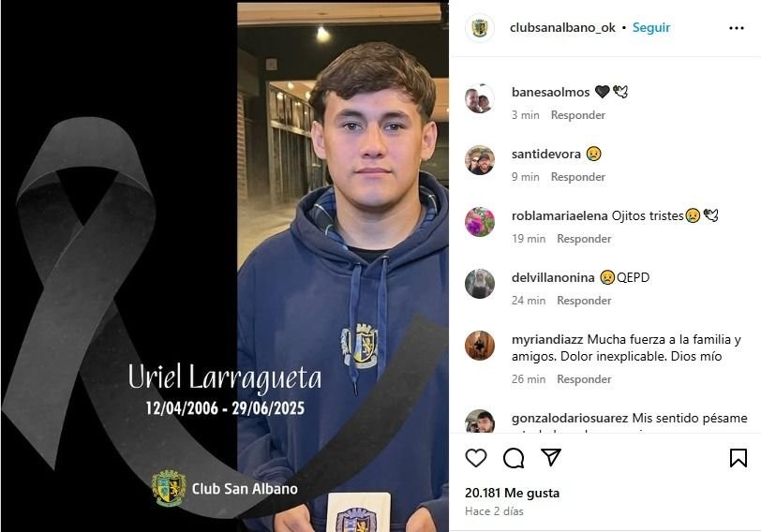Reply to myriandiazz's comment
761x532 pixels.
click(x=584, y=379)
